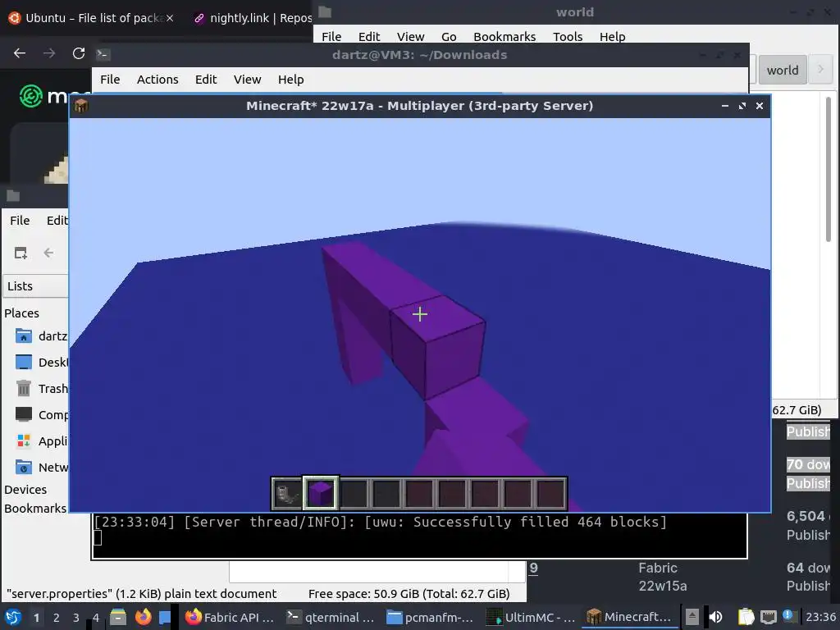This screenshot has height=630, width=840.
Task: Open the File menu in left file manager
Action: click(20, 220)
